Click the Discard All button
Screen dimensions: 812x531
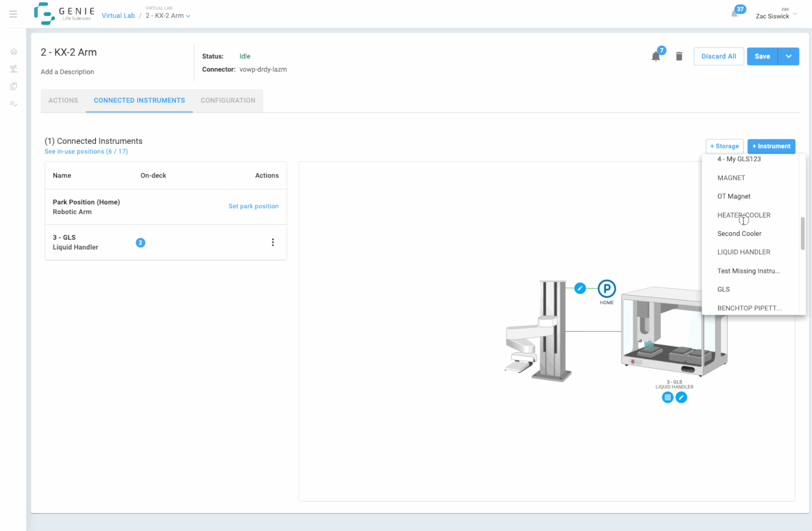click(718, 56)
